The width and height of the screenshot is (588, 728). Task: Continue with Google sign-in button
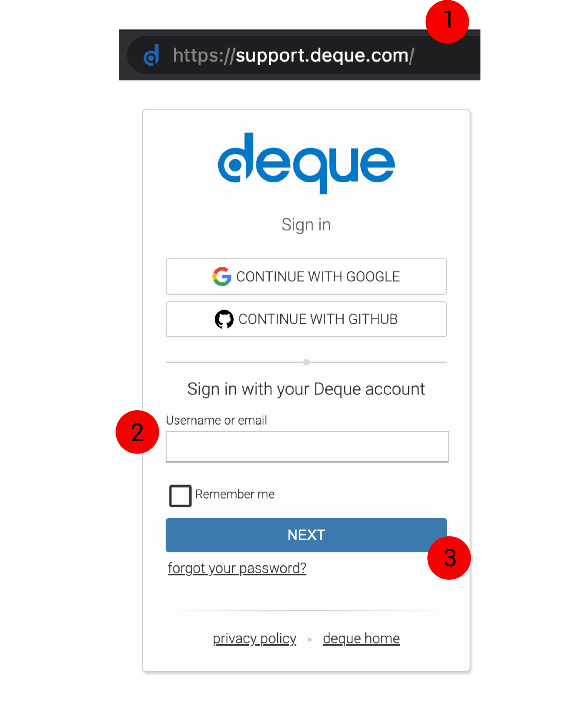[x=306, y=277]
